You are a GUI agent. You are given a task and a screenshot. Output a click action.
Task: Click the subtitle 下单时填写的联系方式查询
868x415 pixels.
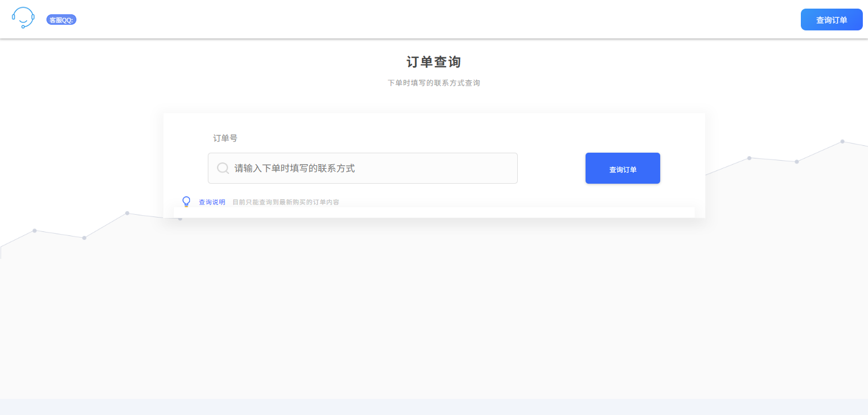[434, 83]
